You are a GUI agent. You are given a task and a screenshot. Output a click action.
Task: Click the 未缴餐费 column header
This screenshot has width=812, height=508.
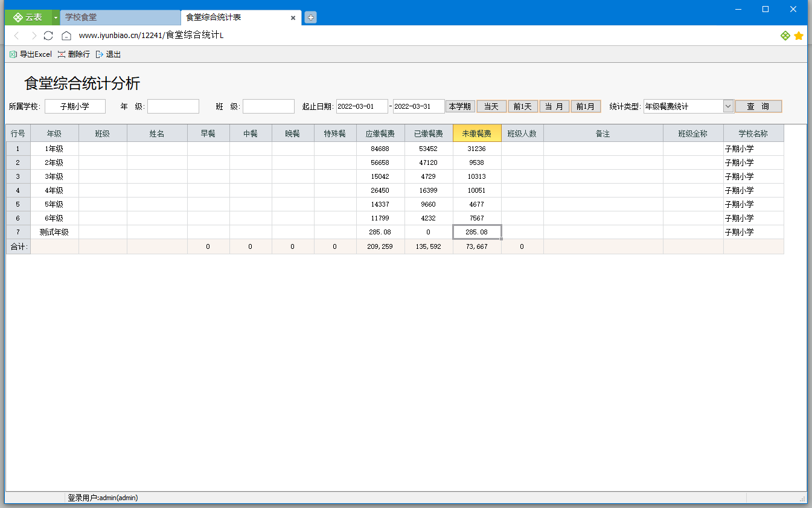coord(477,133)
